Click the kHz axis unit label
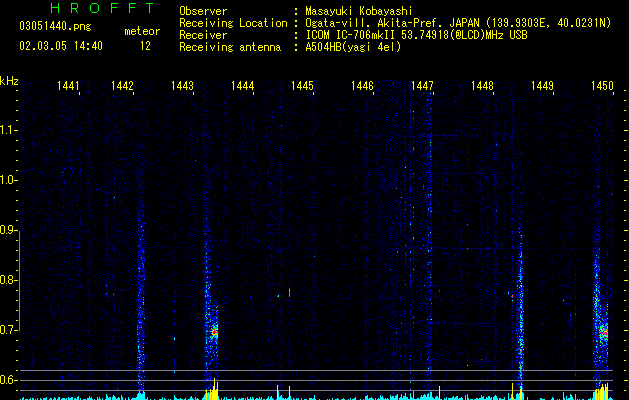629x400 pixels. pos(9,81)
